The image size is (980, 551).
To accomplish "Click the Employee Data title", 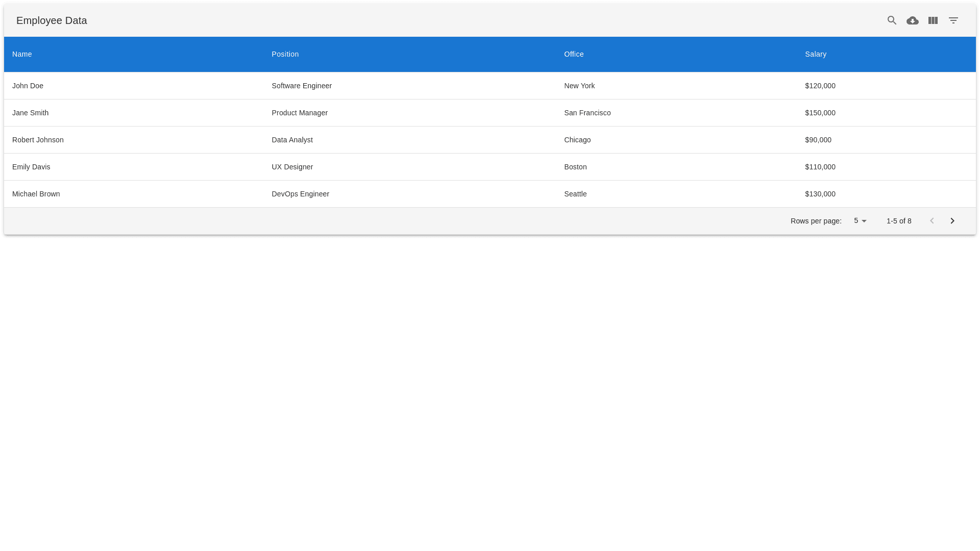I will 52,20.
